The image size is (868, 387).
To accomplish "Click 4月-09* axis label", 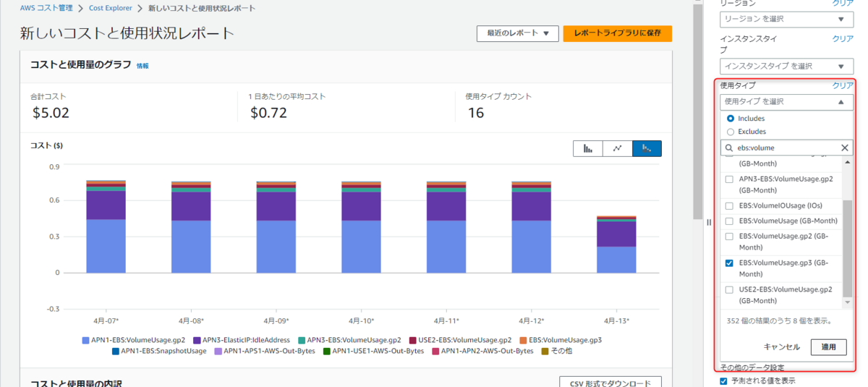I will (x=276, y=320).
